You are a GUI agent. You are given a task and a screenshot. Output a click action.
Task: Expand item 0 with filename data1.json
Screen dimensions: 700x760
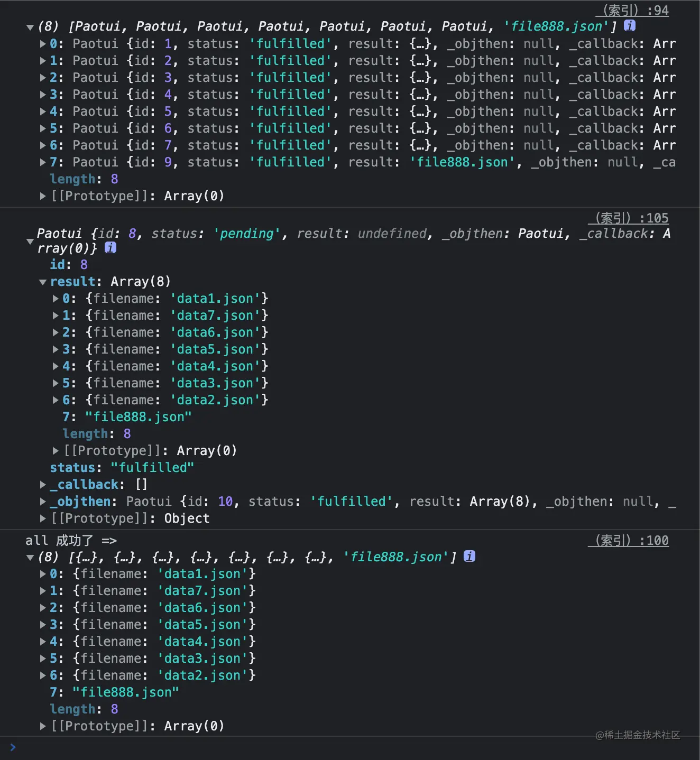coord(56,298)
